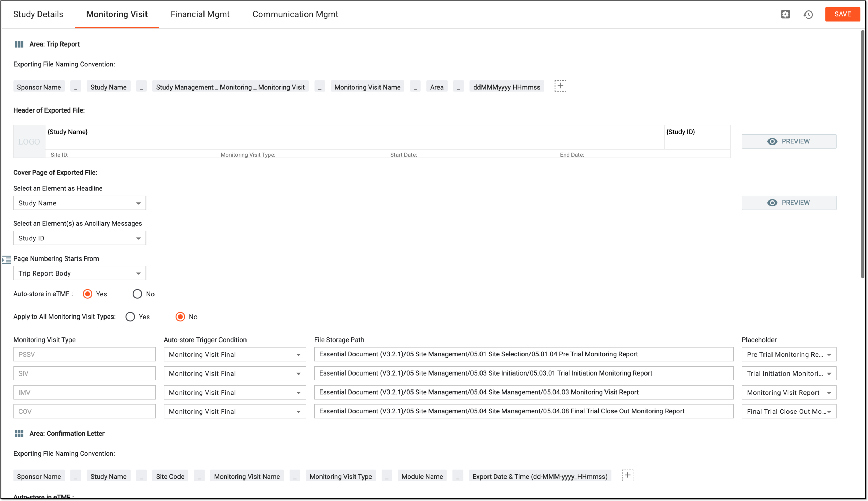Image resolution: width=868 pixels, height=501 pixels.
Task: Click the Area naming chip
Action: (x=437, y=87)
